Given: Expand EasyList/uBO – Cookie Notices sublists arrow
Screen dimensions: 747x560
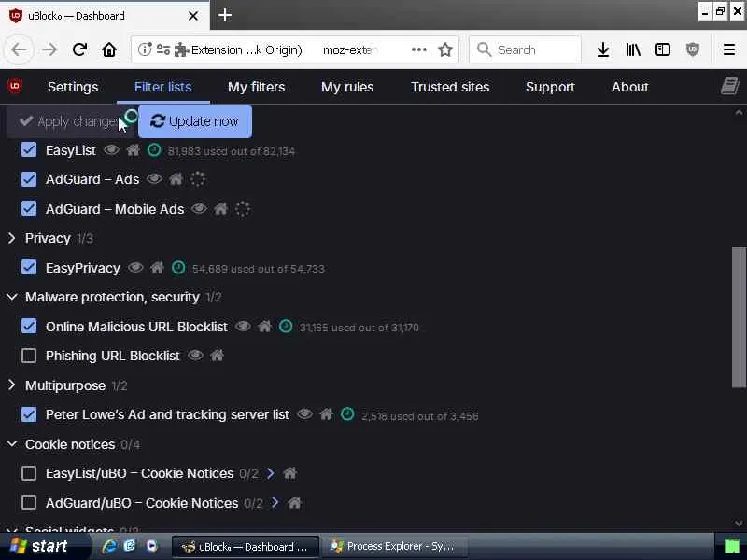Looking at the screenshot, I should [271, 473].
